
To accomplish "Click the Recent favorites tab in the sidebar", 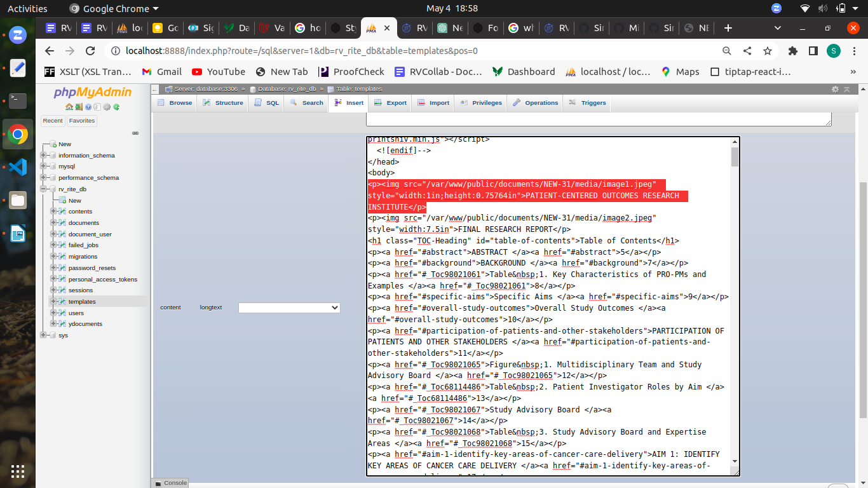I will [53, 120].
